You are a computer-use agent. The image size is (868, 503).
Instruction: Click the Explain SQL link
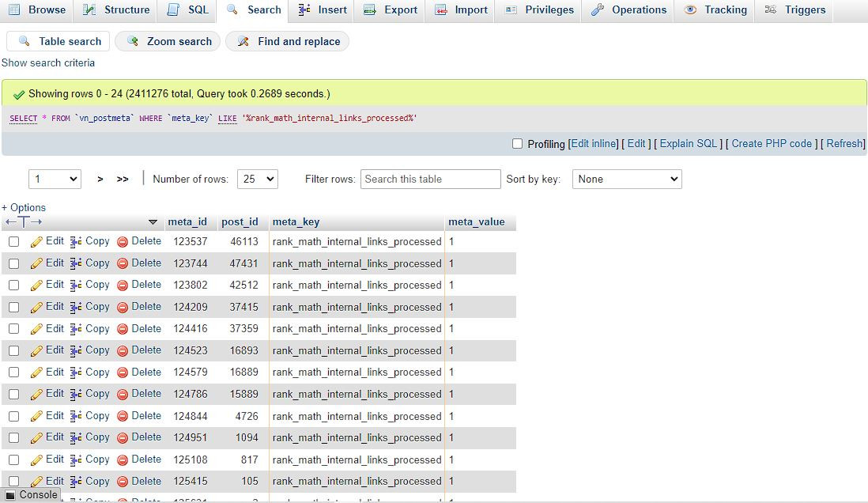tap(688, 143)
